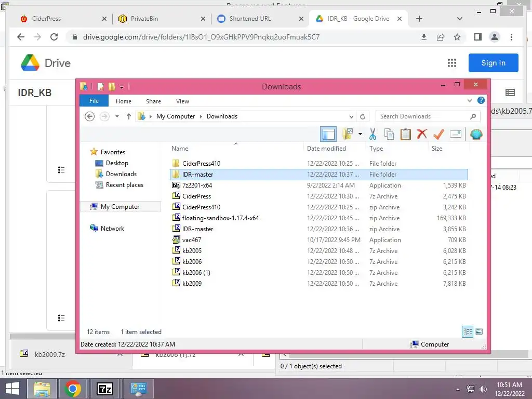This screenshot has width=532, height=399.
Task: Click the blue shell icon in toolbar
Action: point(476,135)
